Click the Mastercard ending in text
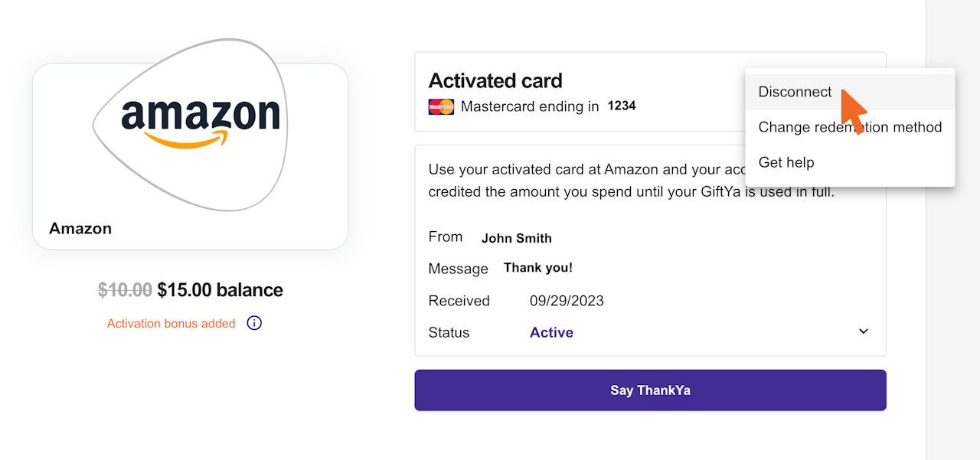This screenshot has width=980, height=460. [x=530, y=107]
